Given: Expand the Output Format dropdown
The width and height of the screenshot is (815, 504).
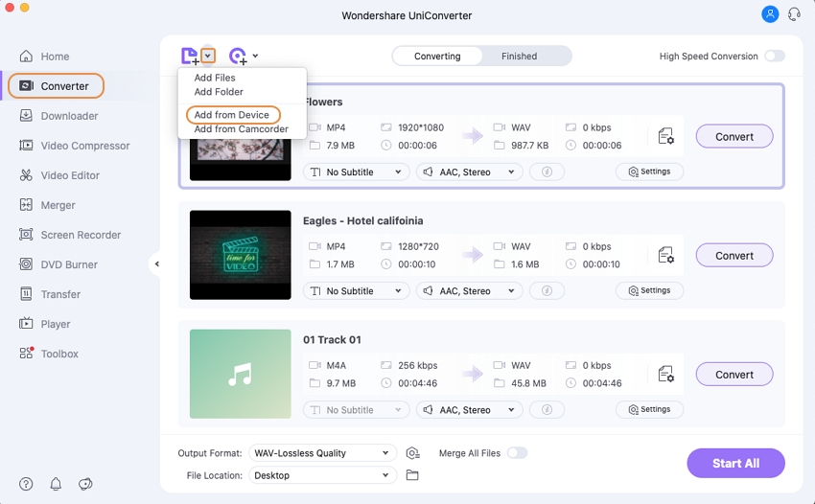Looking at the screenshot, I should 322,453.
